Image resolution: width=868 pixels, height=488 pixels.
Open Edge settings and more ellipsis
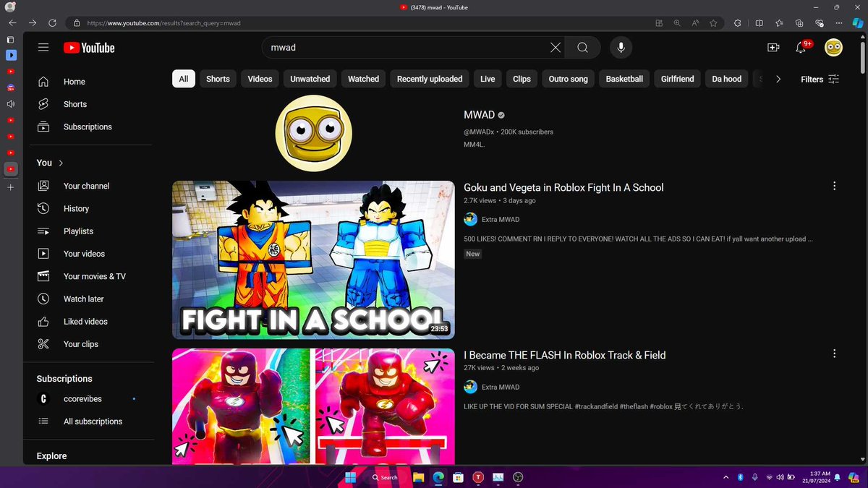click(838, 23)
